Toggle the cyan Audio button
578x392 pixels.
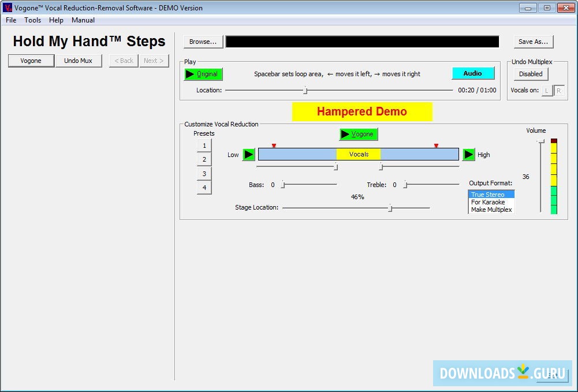[x=473, y=73]
